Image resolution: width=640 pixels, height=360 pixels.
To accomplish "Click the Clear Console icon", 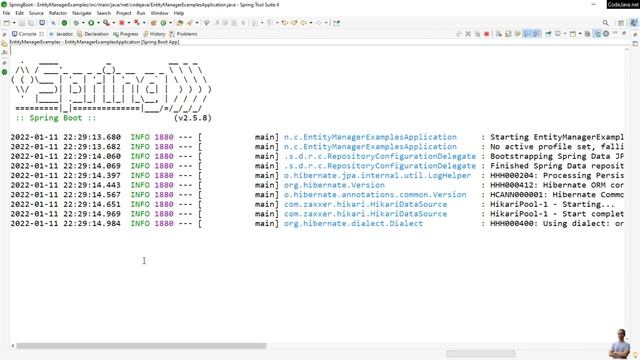I will tap(498, 34).
